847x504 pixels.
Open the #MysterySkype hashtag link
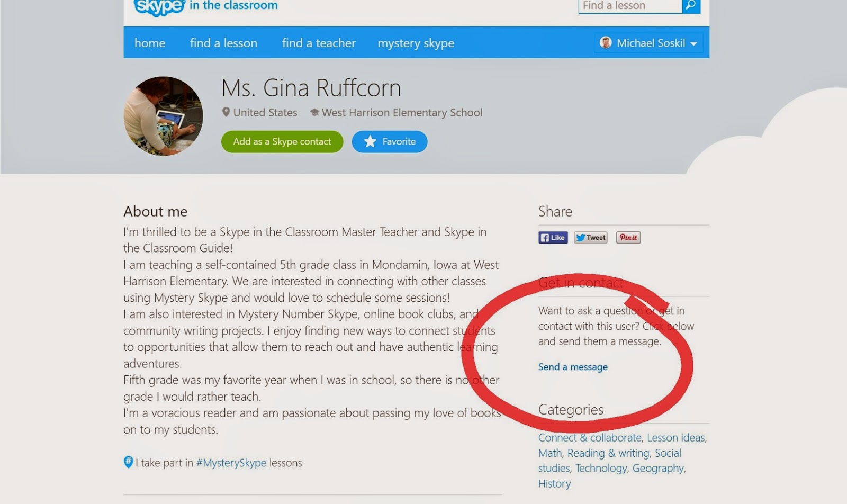[x=231, y=463]
